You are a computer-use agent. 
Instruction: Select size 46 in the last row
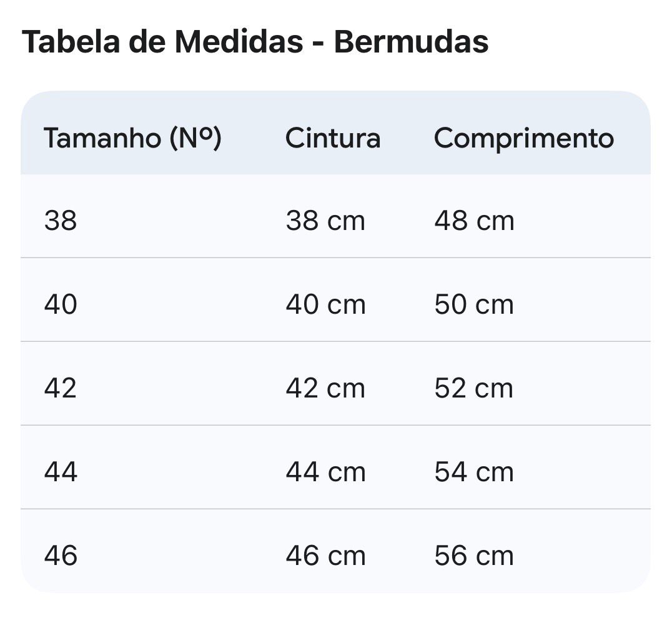point(61,556)
